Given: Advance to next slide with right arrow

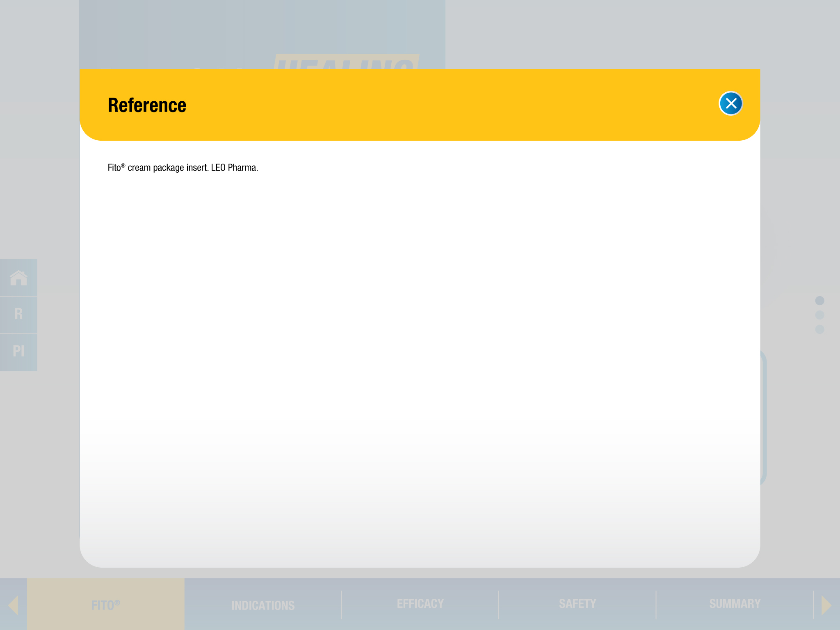Looking at the screenshot, I should pyautogui.click(x=826, y=605).
